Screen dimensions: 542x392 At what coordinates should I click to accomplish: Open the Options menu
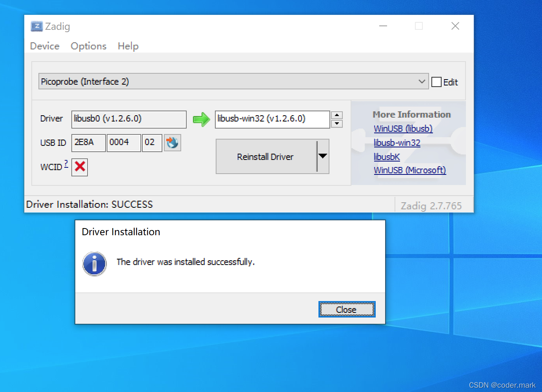tap(88, 46)
